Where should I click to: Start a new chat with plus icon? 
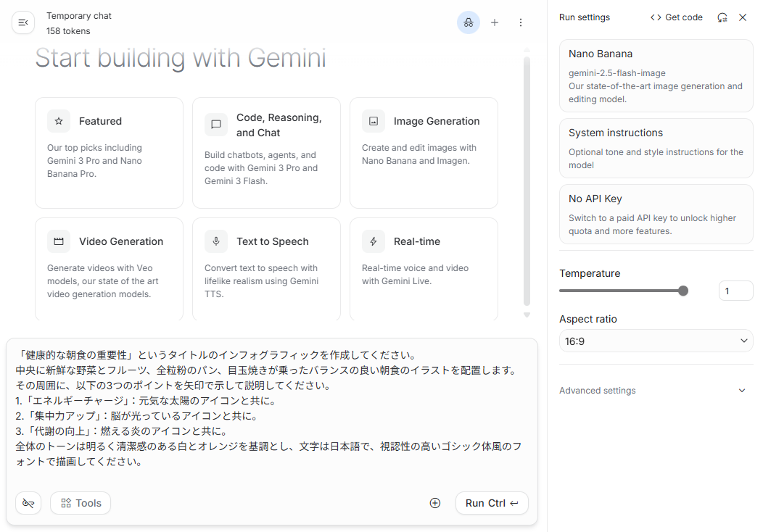pos(495,22)
